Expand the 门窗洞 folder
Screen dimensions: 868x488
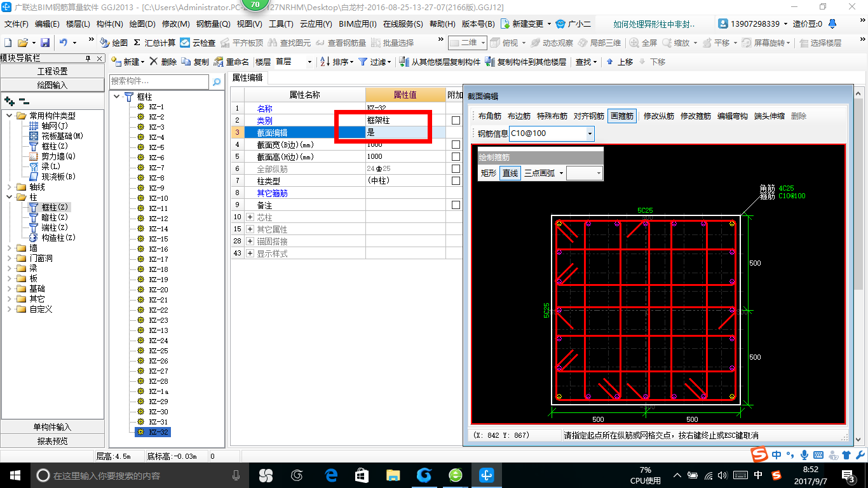8,258
